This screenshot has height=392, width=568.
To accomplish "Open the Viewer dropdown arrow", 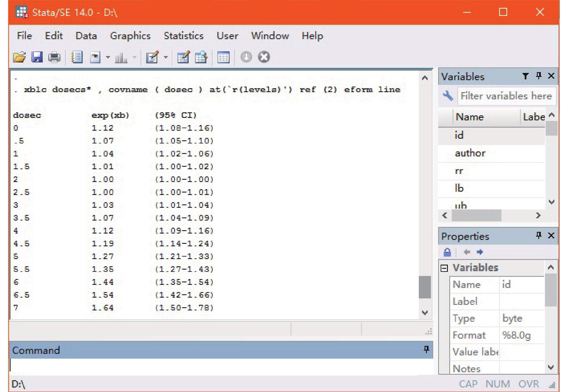I will pos(108,58).
